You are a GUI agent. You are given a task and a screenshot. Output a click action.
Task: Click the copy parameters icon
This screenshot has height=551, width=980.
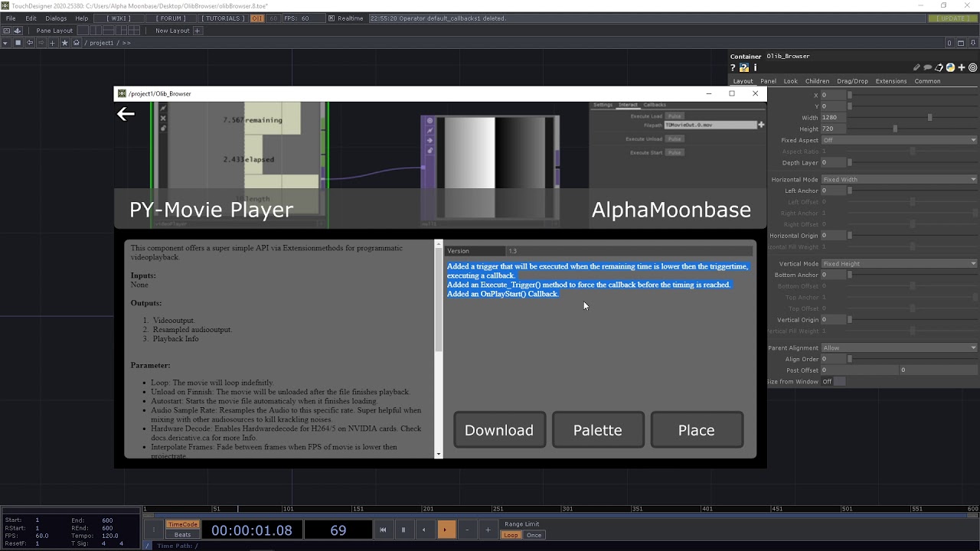939,67
